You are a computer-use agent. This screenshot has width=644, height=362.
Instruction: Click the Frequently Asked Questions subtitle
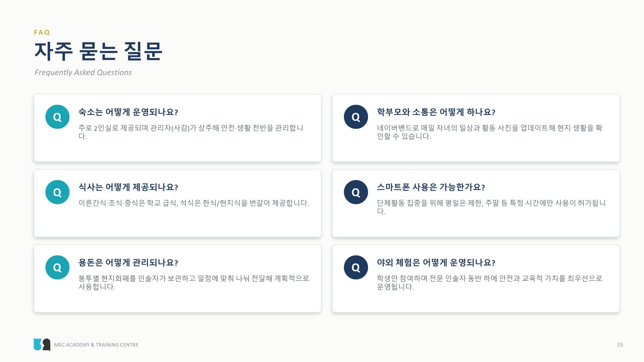[x=83, y=72]
